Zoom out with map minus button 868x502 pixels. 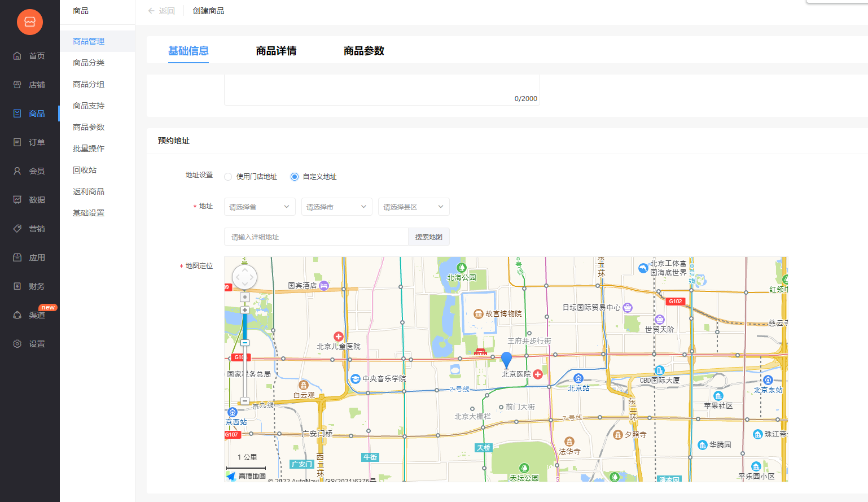click(245, 401)
